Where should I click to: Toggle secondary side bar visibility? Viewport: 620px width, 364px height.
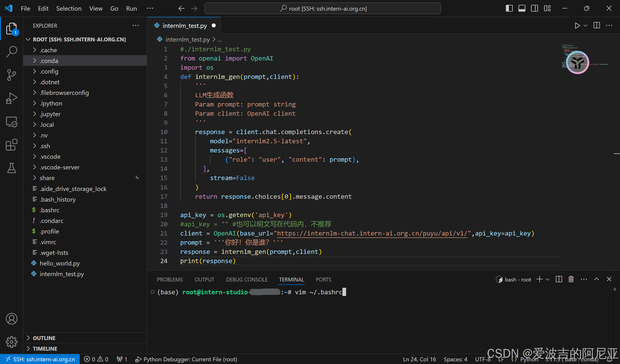coord(534,8)
